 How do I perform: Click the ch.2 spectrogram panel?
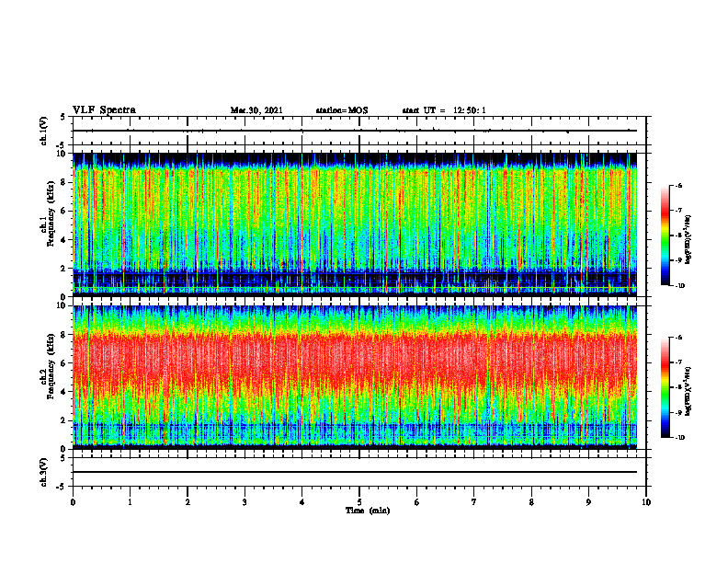point(355,377)
